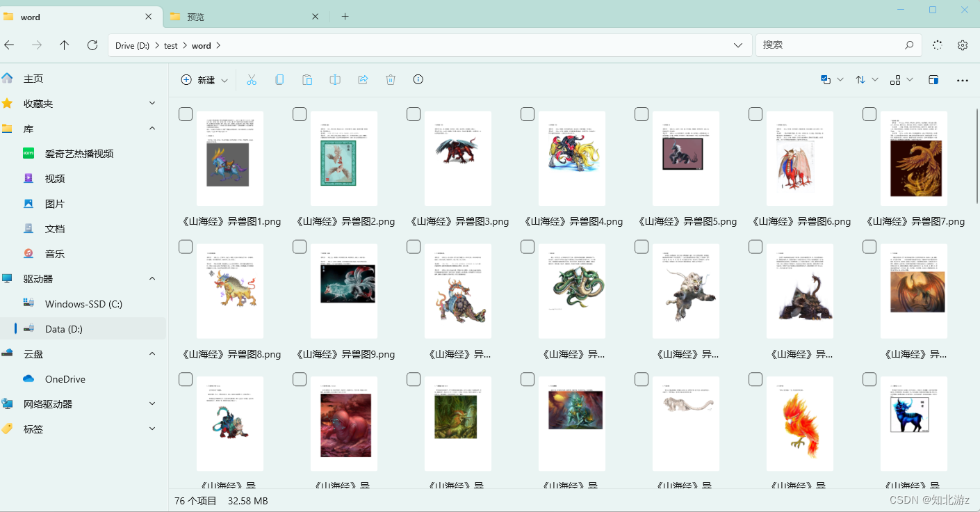Viewport: 980px width, 512px height.
Task: Close the 预览 tab
Action: pyautogui.click(x=316, y=17)
